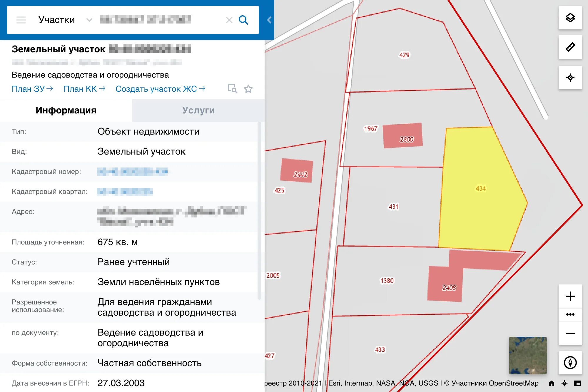Image resolution: width=588 pixels, height=392 pixels.
Task: Open the Создать участок ЖС link
Action: tap(160, 89)
